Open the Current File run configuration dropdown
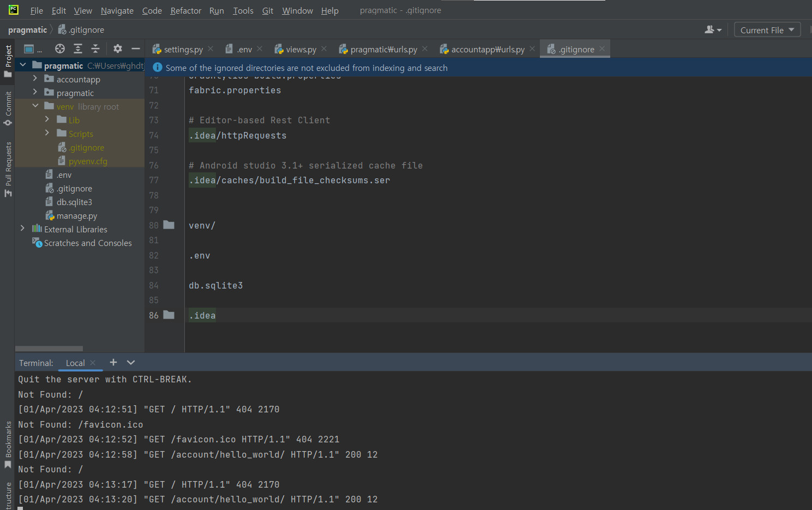This screenshot has width=812, height=510. point(767,30)
